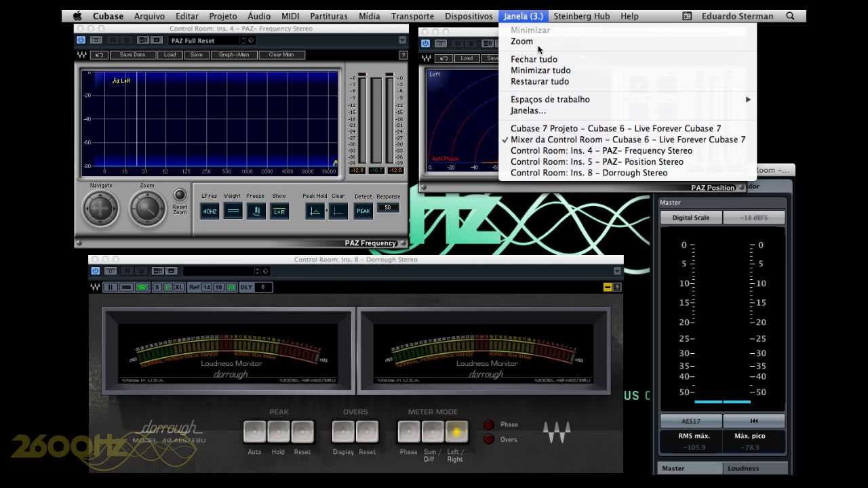Toggle LFres 40HZ button
Screen dimensions: 868x488
pyautogui.click(x=210, y=211)
